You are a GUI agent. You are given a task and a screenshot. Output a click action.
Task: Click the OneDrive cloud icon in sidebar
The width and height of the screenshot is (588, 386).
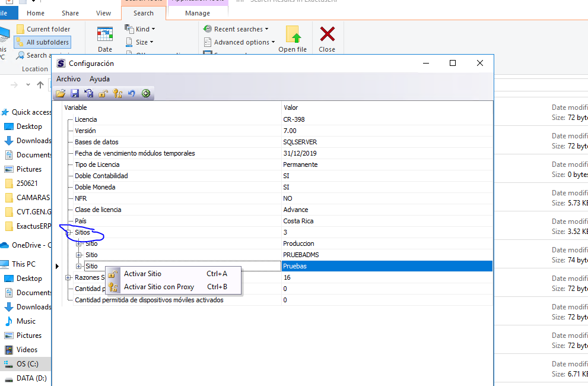(x=5, y=245)
